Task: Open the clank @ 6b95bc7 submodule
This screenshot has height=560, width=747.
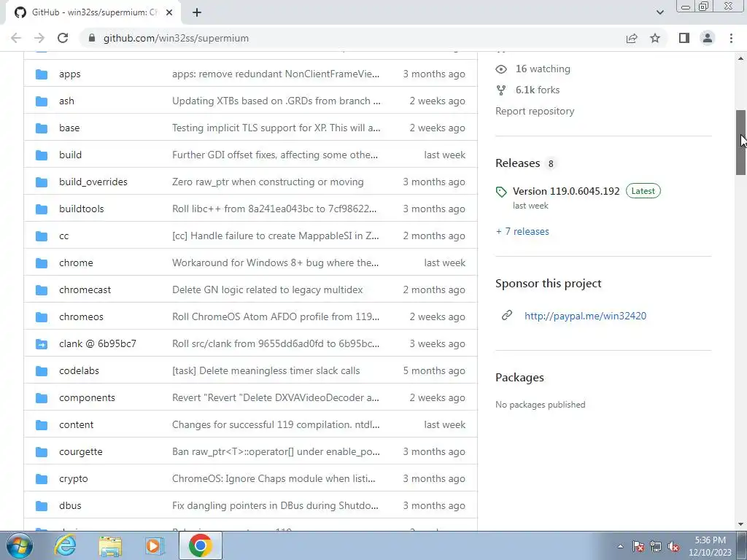Action: (98, 344)
